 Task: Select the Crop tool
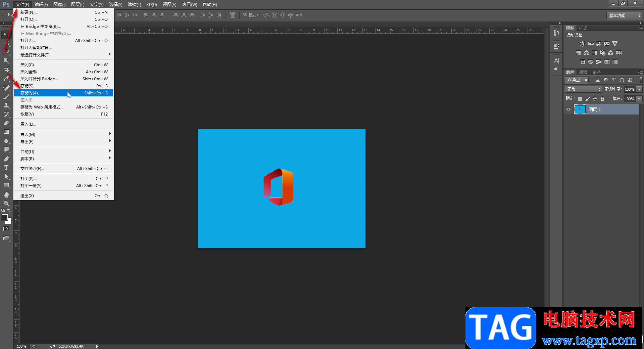(6, 70)
